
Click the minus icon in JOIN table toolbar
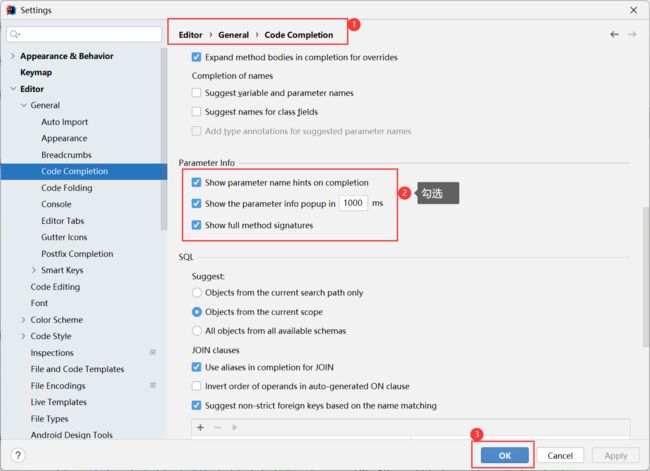click(x=217, y=427)
